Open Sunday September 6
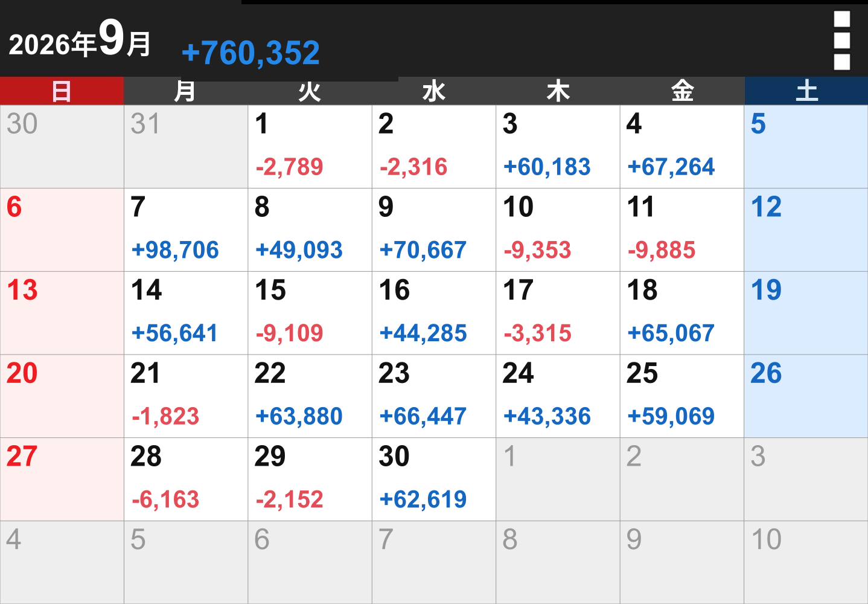The height and width of the screenshot is (604, 868). (62, 230)
